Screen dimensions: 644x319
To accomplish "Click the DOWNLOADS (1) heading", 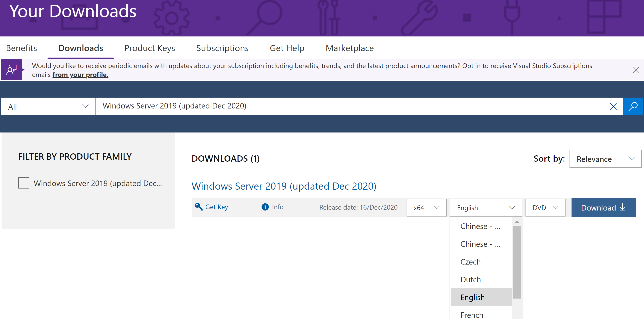I will (x=225, y=159).
